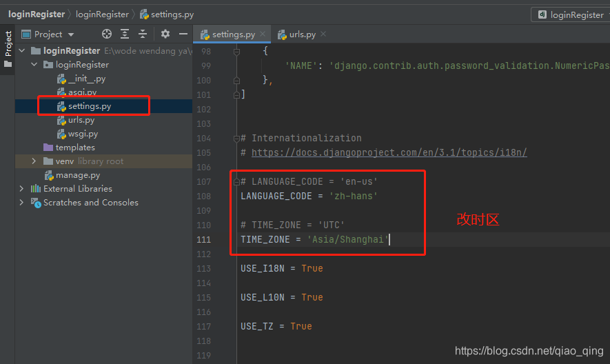Viewport: 610px width, 364px height.
Task: Toggle code fold marker at line 101
Action: pyautogui.click(x=236, y=94)
